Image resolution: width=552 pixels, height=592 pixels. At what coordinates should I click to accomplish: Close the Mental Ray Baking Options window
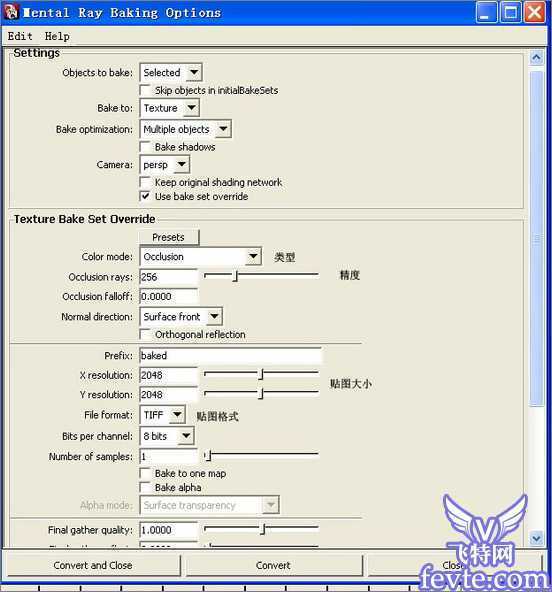tap(535, 12)
